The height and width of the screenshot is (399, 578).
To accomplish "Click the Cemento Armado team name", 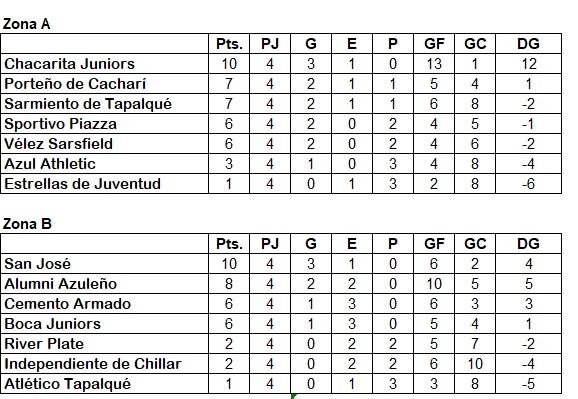I will [x=67, y=304].
